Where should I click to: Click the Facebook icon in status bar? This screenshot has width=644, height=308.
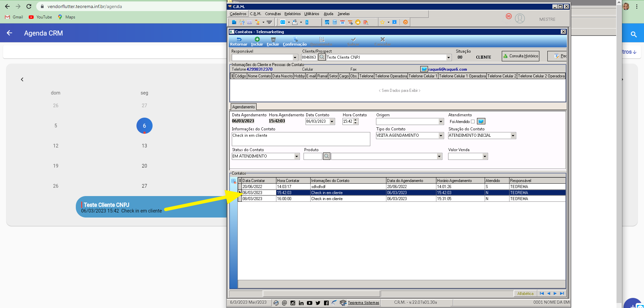tap(326, 303)
